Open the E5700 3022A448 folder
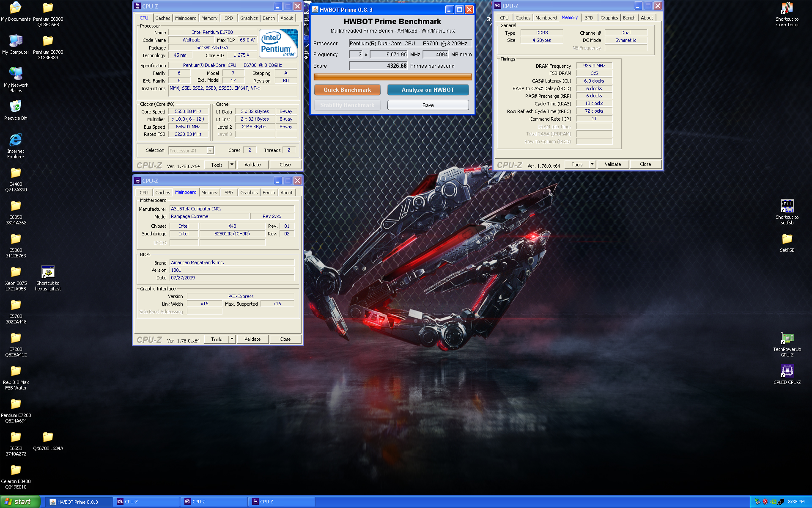Viewport: 812px width, 508px height. click(16, 311)
